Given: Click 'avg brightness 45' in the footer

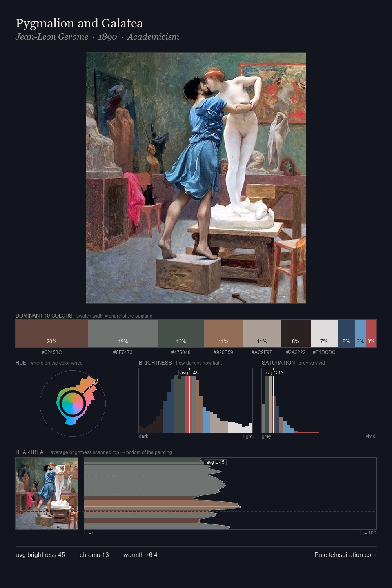Looking at the screenshot, I should (x=40, y=555).
